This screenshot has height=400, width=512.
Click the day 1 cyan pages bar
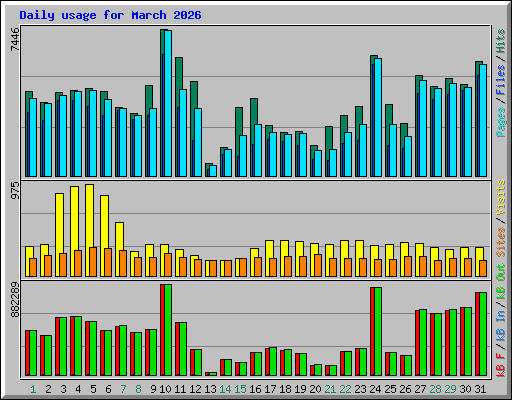coord(33,137)
